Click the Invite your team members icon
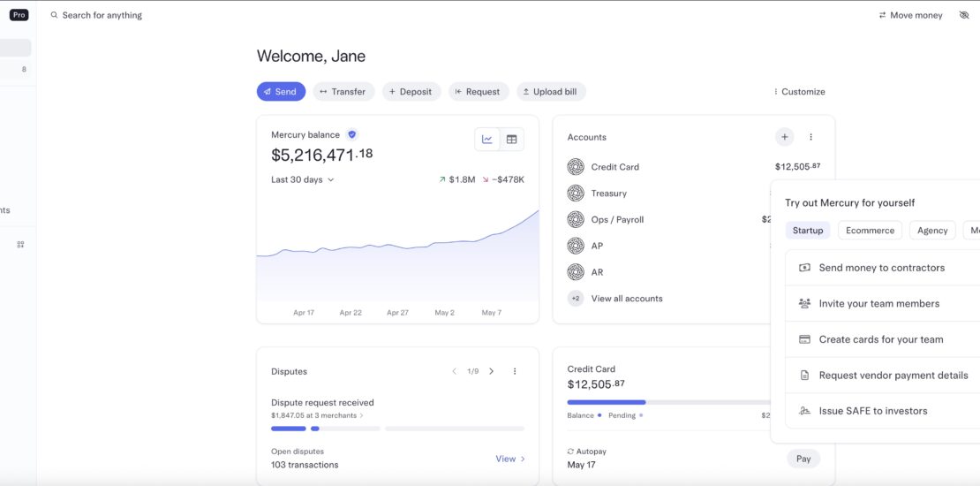Viewport: 980px width, 486px height. click(804, 303)
